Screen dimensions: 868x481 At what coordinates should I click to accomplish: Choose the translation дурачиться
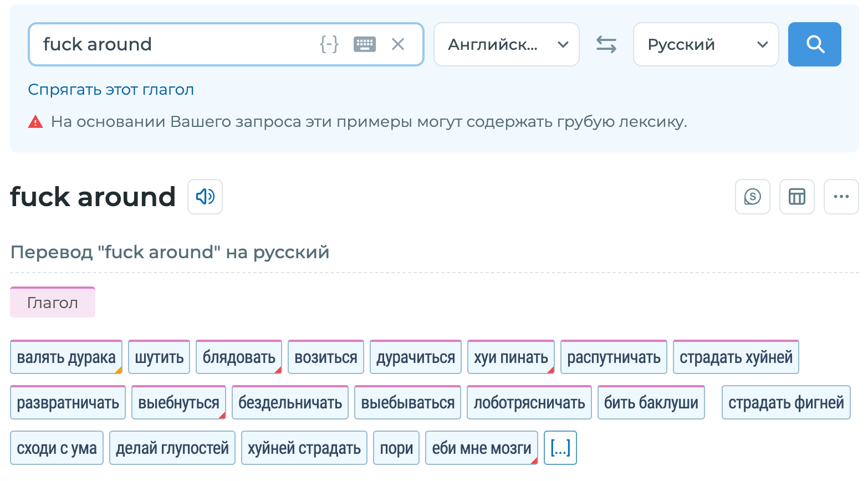click(416, 357)
